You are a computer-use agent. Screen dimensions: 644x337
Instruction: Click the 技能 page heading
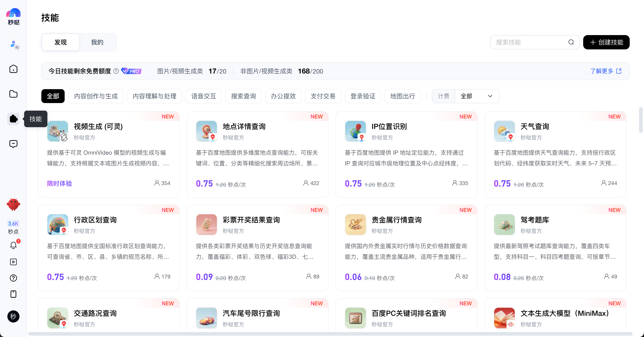(50, 18)
